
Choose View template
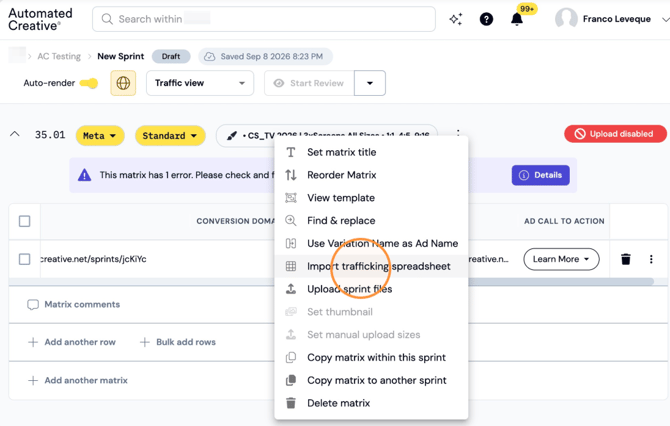click(x=371, y=198)
